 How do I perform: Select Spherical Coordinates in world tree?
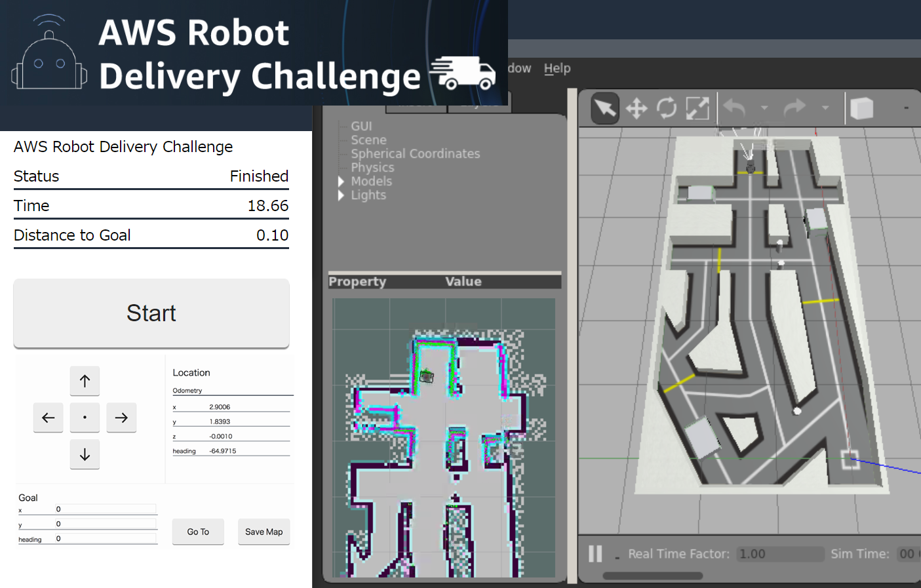[x=416, y=153]
